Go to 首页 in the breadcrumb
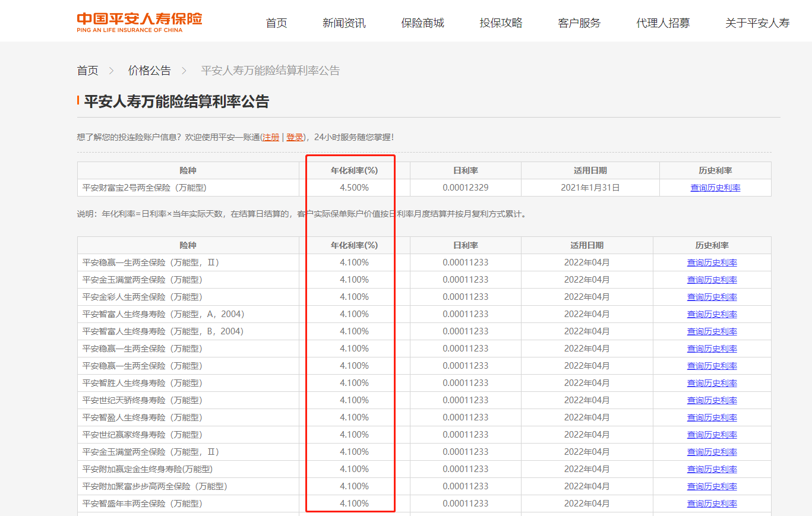 pyautogui.click(x=88, y=71)
